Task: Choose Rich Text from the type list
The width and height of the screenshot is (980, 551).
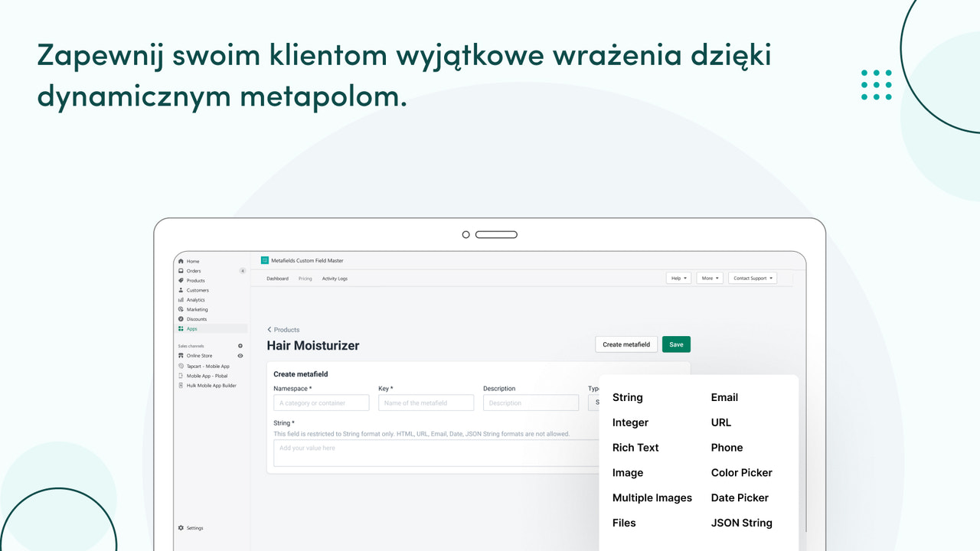Action: [x=635, y=448]
